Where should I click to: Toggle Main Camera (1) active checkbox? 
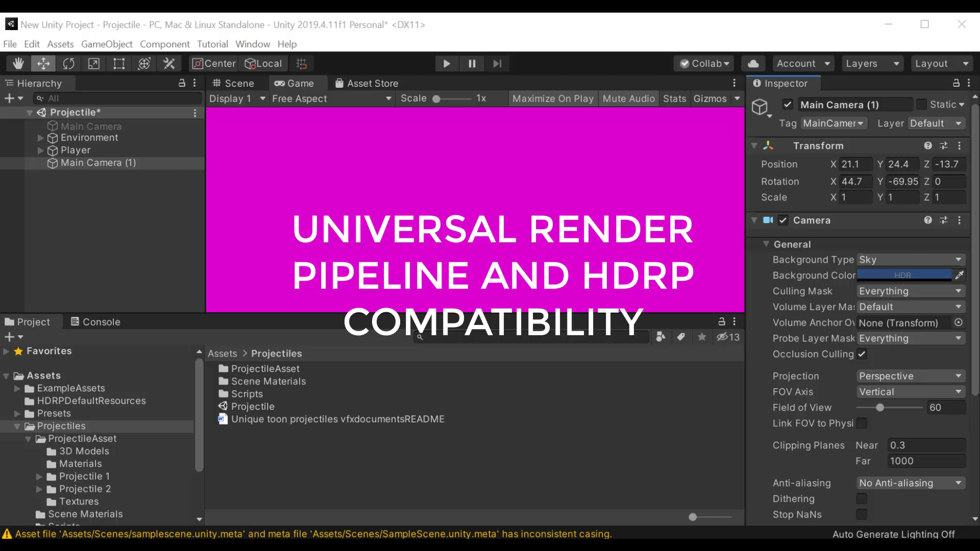tap(788, 105)
